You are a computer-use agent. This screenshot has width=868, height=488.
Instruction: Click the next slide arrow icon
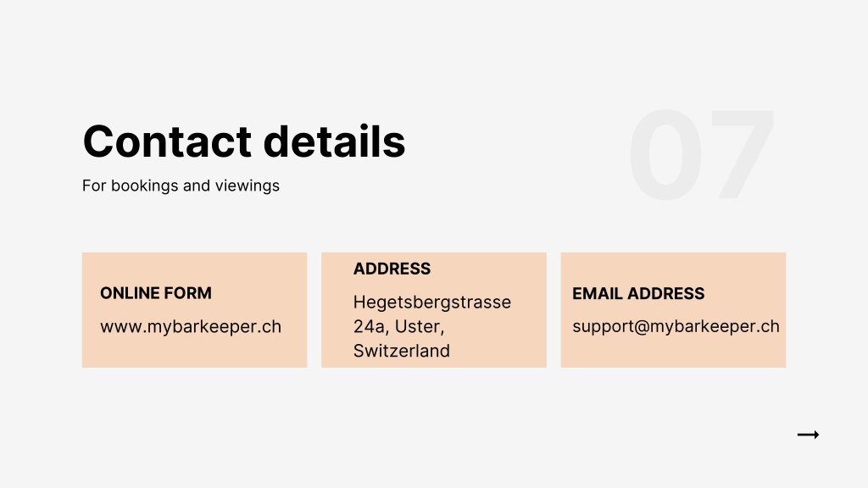(x=808, y=435)
